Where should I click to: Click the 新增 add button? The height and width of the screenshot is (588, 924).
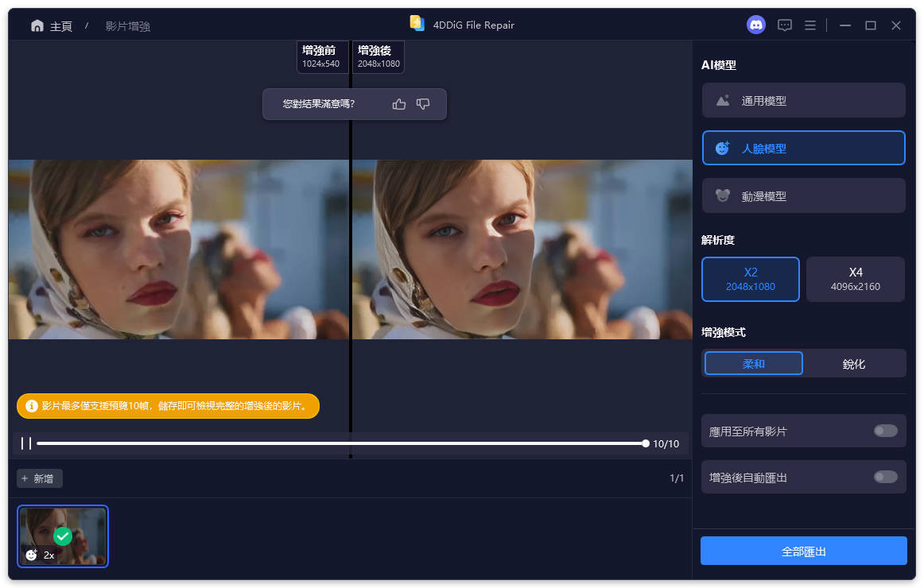click(40, 478)
